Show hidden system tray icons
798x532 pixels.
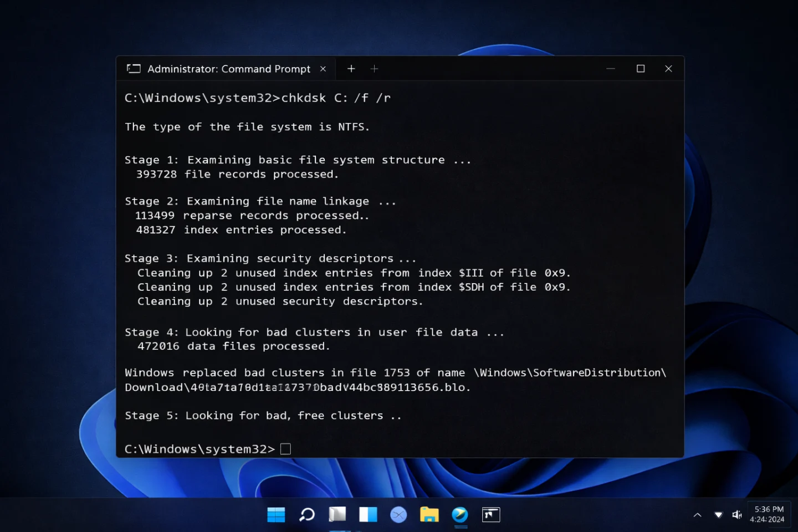pyautogui.click(x=698, y=515)
